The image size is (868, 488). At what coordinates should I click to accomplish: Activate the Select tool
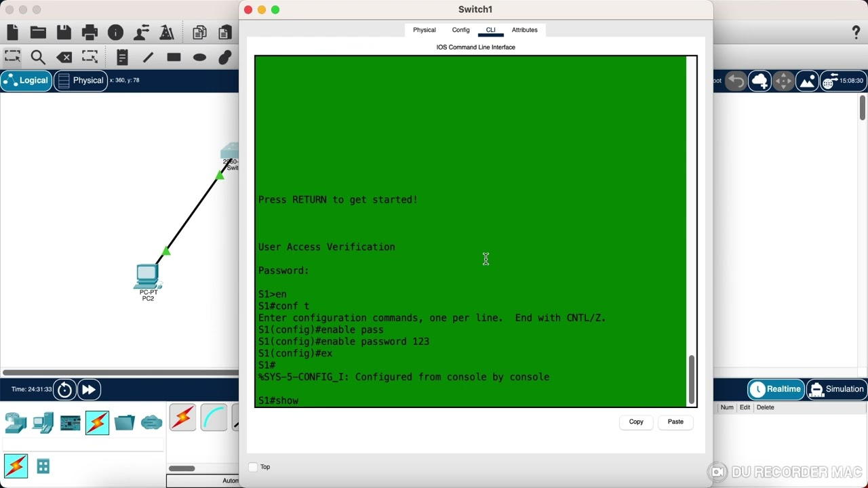(12, 57)
